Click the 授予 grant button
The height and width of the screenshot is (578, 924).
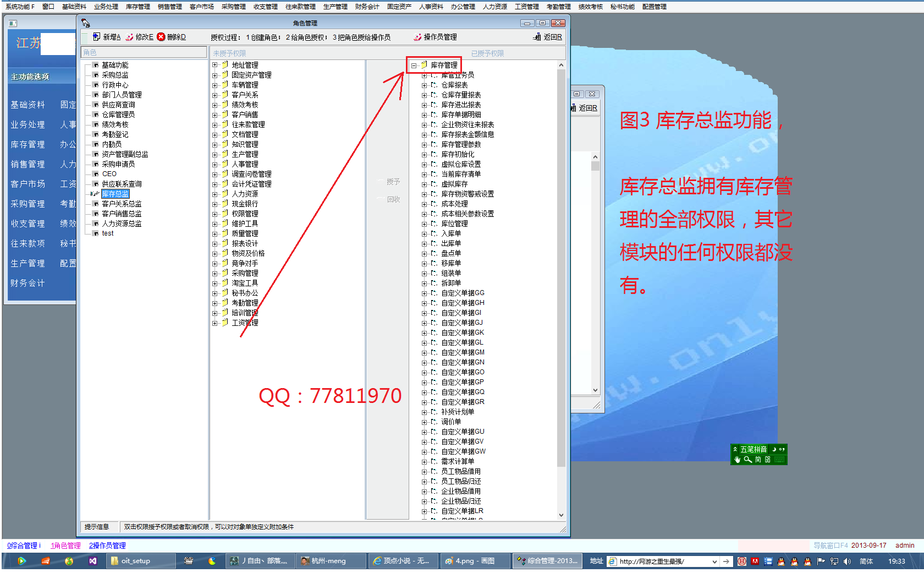tap(393, 182)
